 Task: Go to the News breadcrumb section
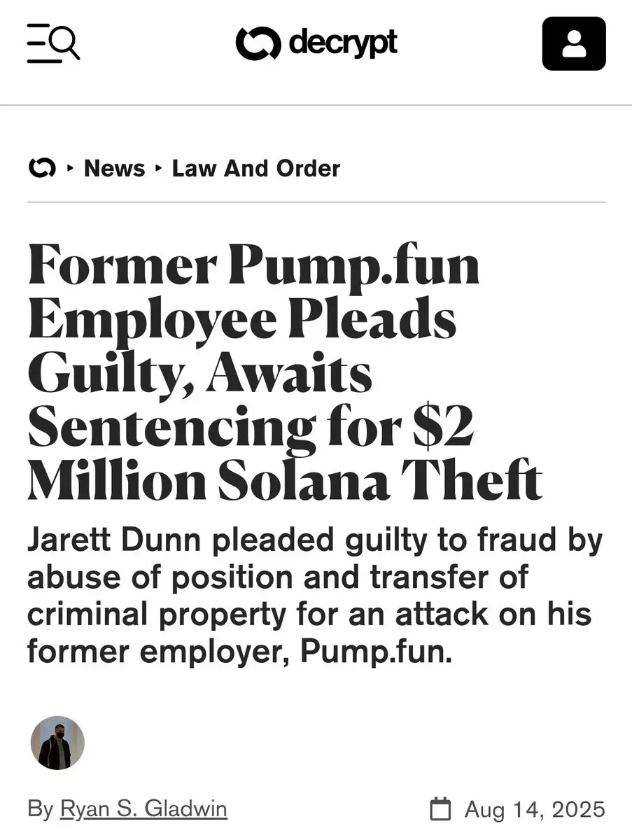[114, 168]
